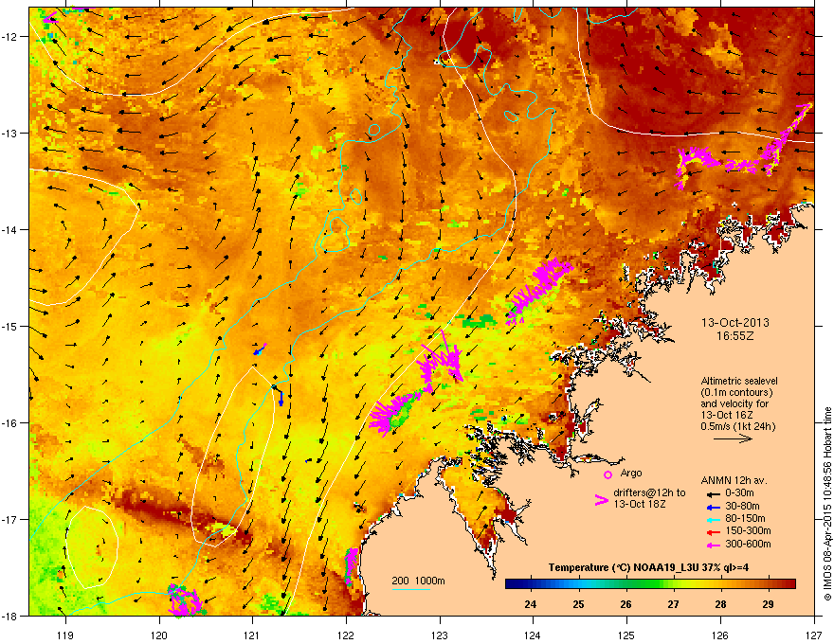Click the blue 30-80m legend arrow
This screenshot has height=644, width=834.
coord(713,507)
